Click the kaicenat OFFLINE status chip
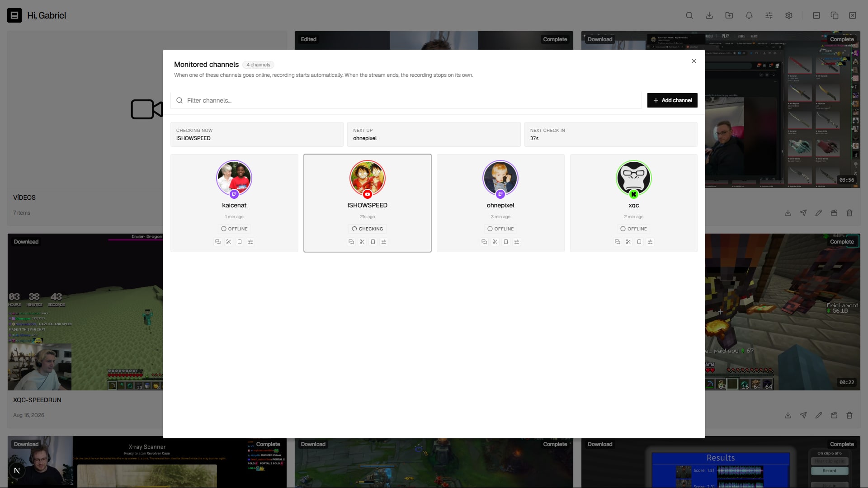The height and width of the screenshot is (488, 868). coord(234,229)
